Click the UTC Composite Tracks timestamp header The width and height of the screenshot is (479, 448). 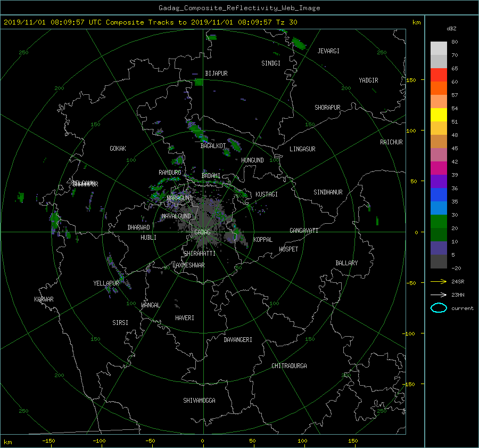150,22
